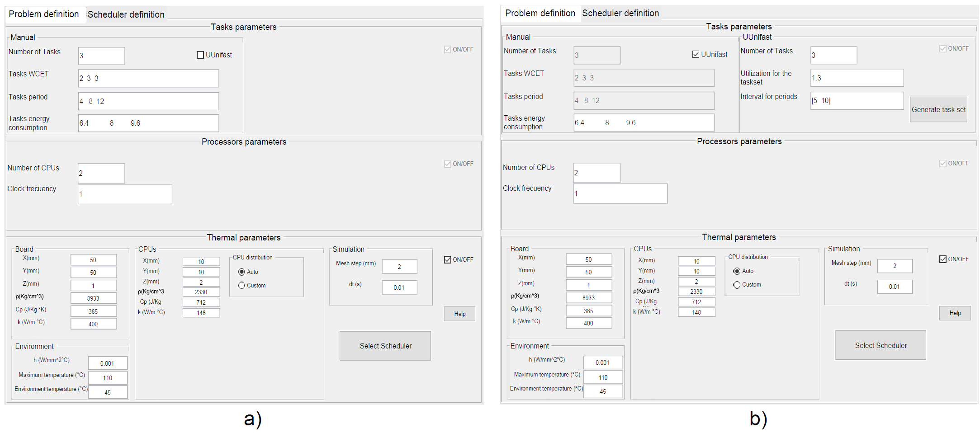Click Maximum temperature field in panel a
The width and height of the screenshot is (980, 433).
[108, 378]
